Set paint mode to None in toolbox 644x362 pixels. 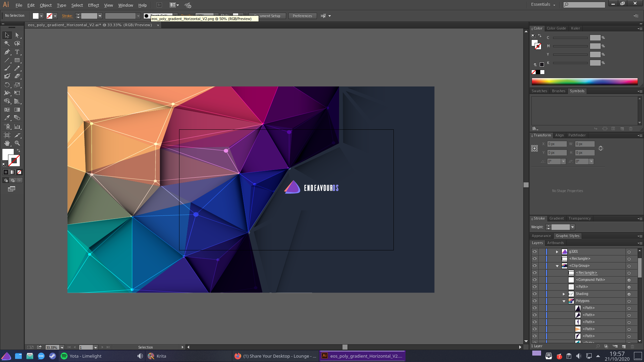pos(19,172)
